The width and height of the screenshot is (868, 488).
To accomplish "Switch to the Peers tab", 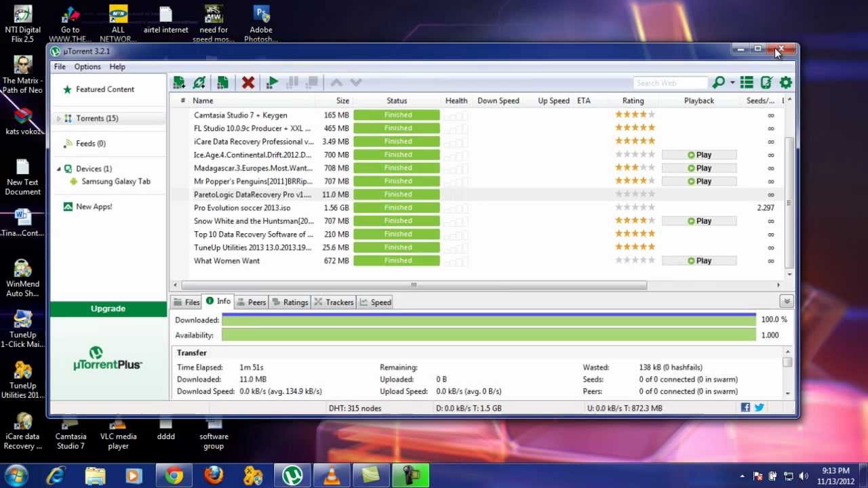I will click(x=251, y=302).
